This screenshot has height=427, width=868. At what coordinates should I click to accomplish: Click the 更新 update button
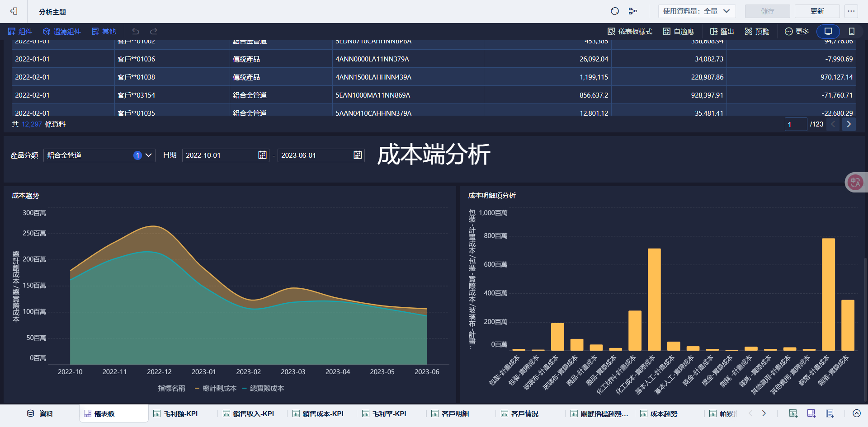coord(817,11)
